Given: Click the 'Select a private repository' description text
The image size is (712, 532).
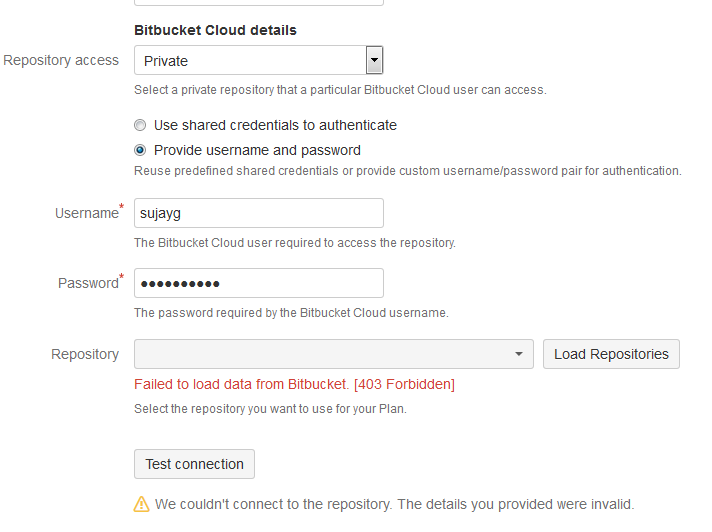Looking at the screenshot, I should [x=340, y=90].
